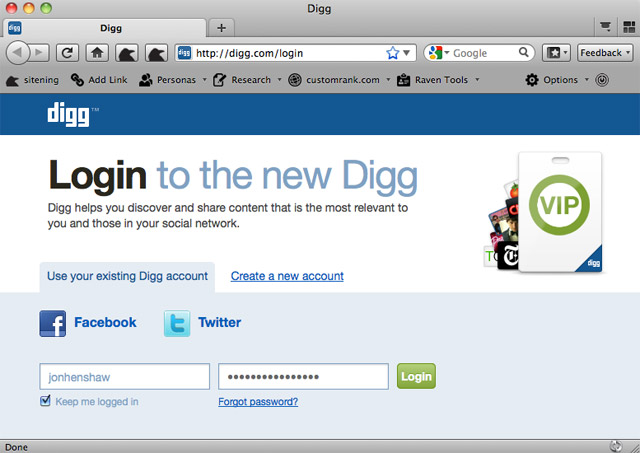Click the back navigation arrow

click(18, 53)
